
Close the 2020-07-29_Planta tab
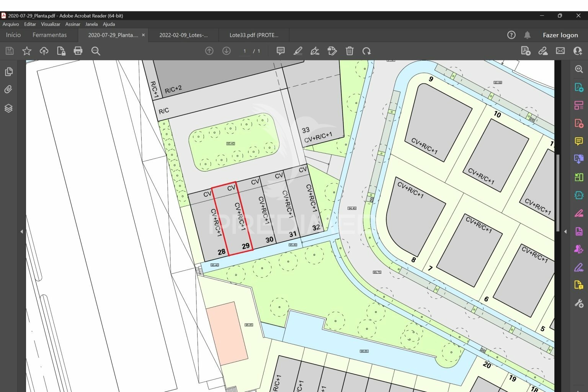144,35
